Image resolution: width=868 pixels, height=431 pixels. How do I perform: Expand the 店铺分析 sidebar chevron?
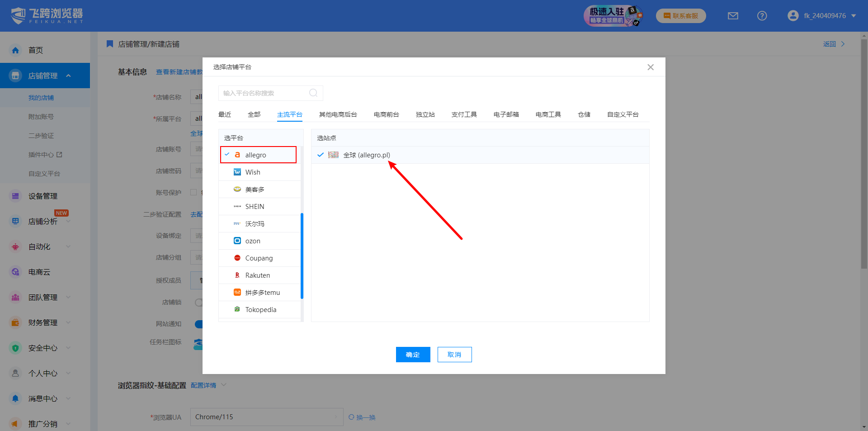(69, 221)
